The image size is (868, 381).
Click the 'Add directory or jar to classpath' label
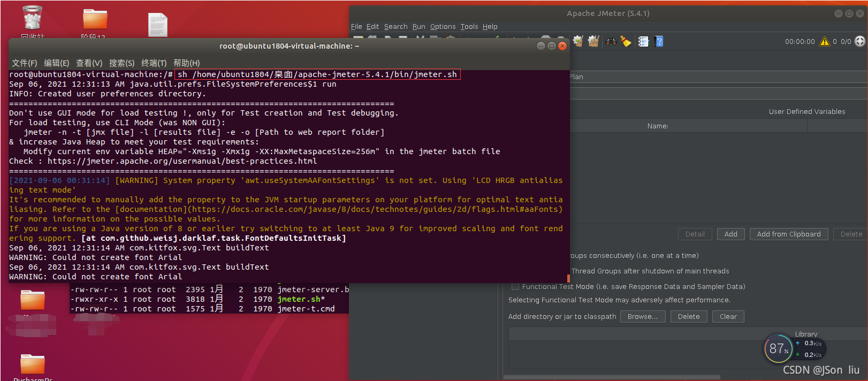562,316
